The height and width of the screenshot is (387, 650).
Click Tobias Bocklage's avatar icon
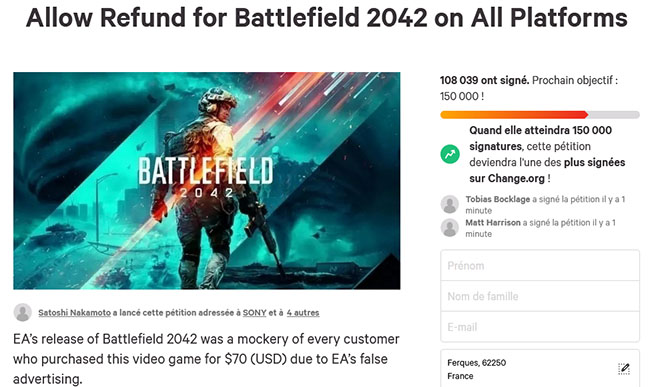450,204
